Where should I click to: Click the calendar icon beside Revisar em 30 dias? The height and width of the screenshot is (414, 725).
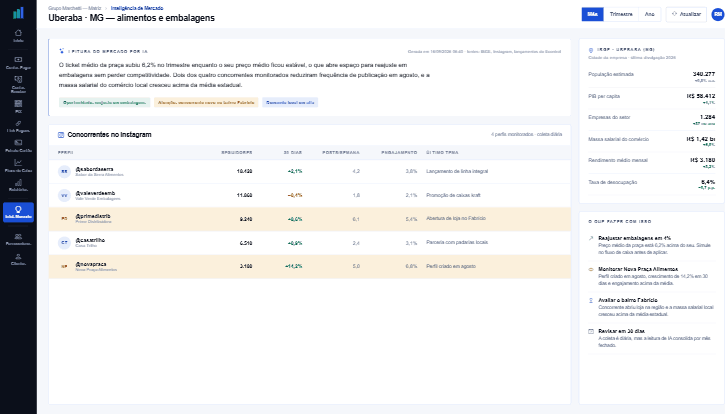[590, 331]
